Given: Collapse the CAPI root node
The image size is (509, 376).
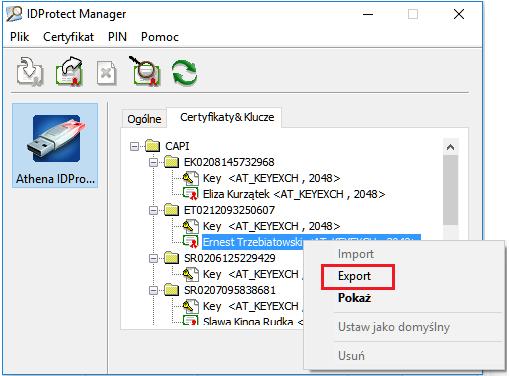Looking at the screenshot, I should click(134, 146).
